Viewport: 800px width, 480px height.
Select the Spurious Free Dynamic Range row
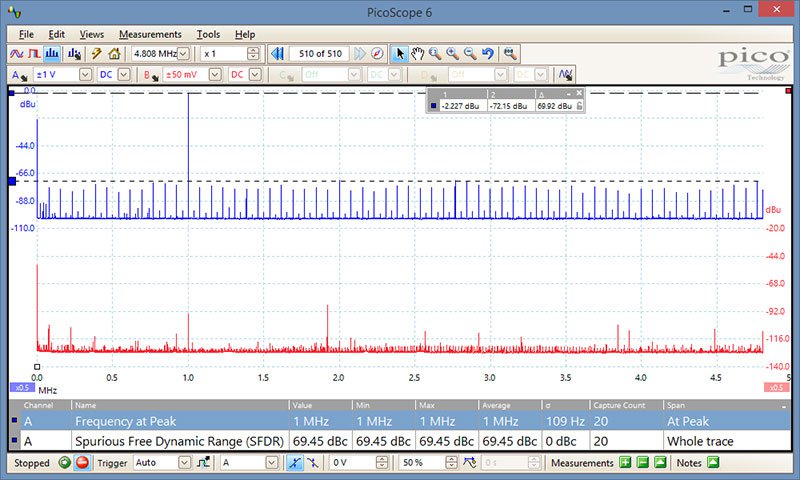point(180,441)
